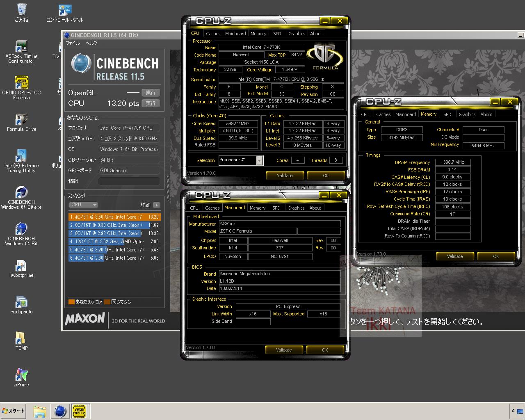Image resolution: width=525 pixels, height=420 pixels.
Task: Open Mainboard tab in Memory CPU-Z window
Action: click(406, 114)
